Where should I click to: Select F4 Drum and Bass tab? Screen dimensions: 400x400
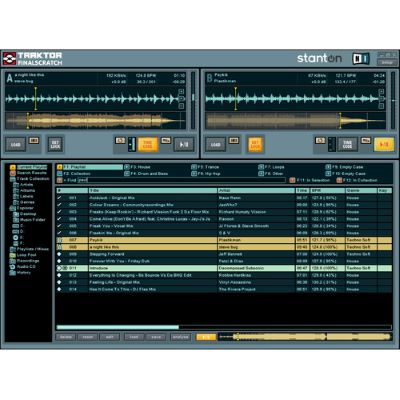[146, 174]
